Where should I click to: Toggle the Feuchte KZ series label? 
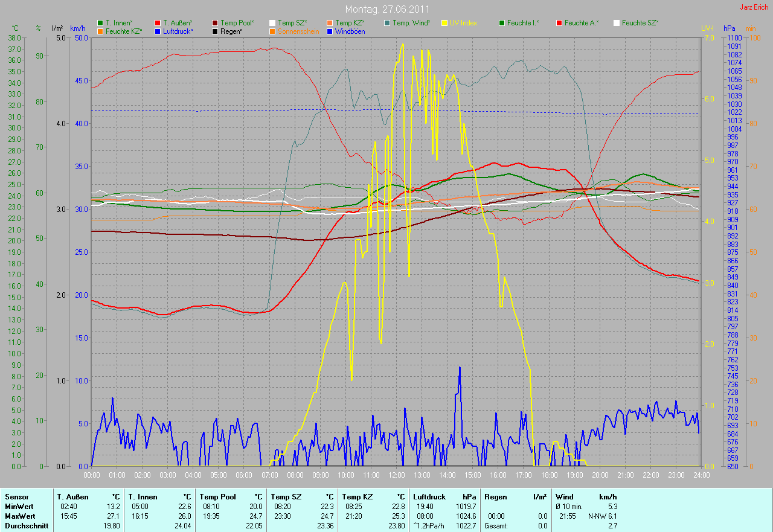123,31
